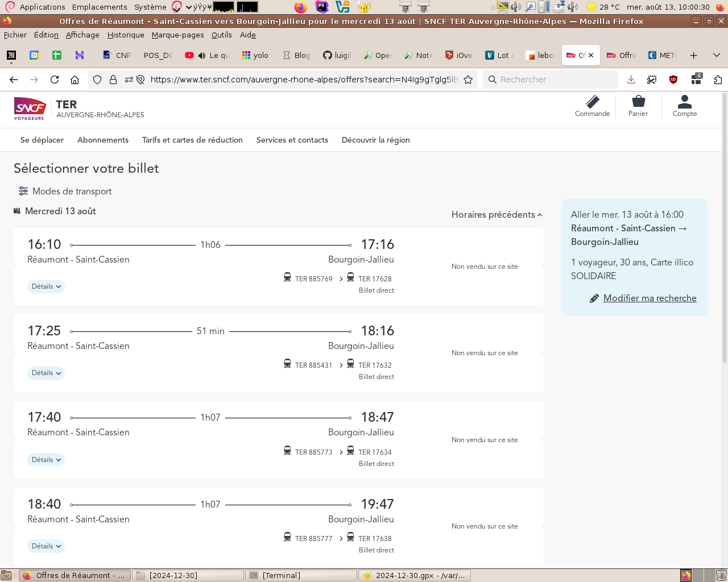Click the Firefox reload page button
Viewport: 728px width, 582px height.
[x=55, y=80]
